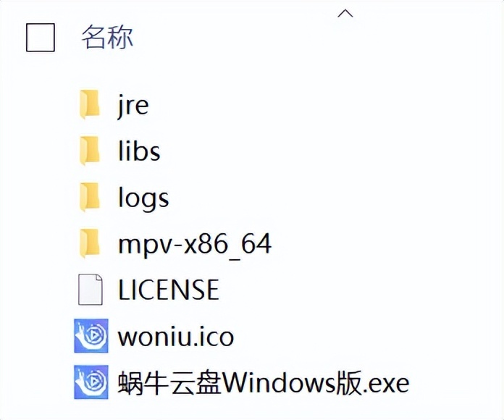Click the mpv-x86_64 folder name
This screenshot has width=504, height=420.
pos(195,244)
